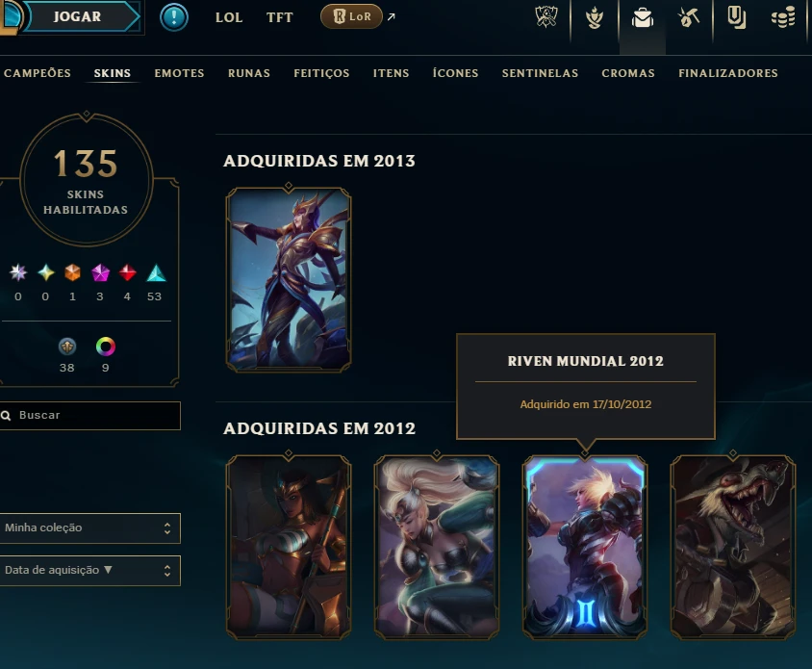Open the profile laurel icon
The height and width of the screenshot is (669, 812).
[x=594, y=17]
